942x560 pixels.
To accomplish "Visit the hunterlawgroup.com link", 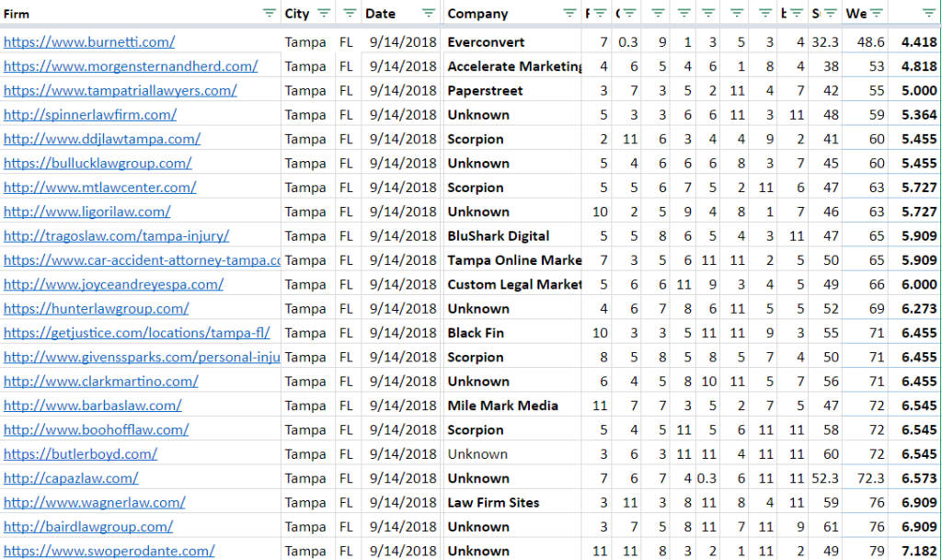I will (96, 309).
